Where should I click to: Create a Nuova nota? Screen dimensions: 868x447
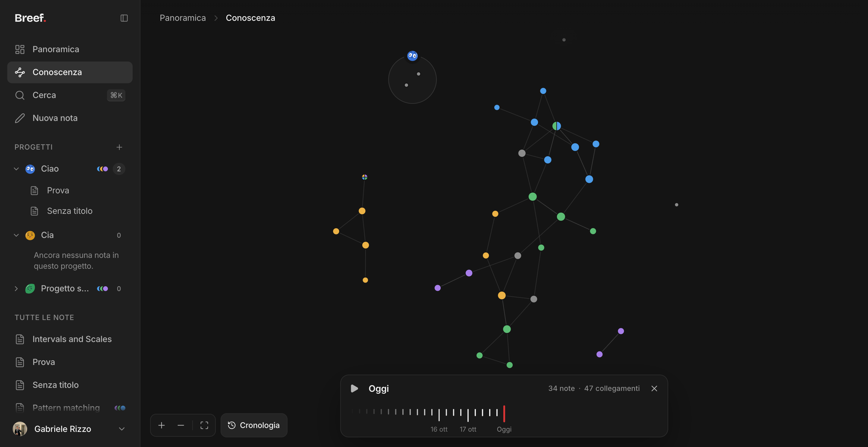click(70, 118)
